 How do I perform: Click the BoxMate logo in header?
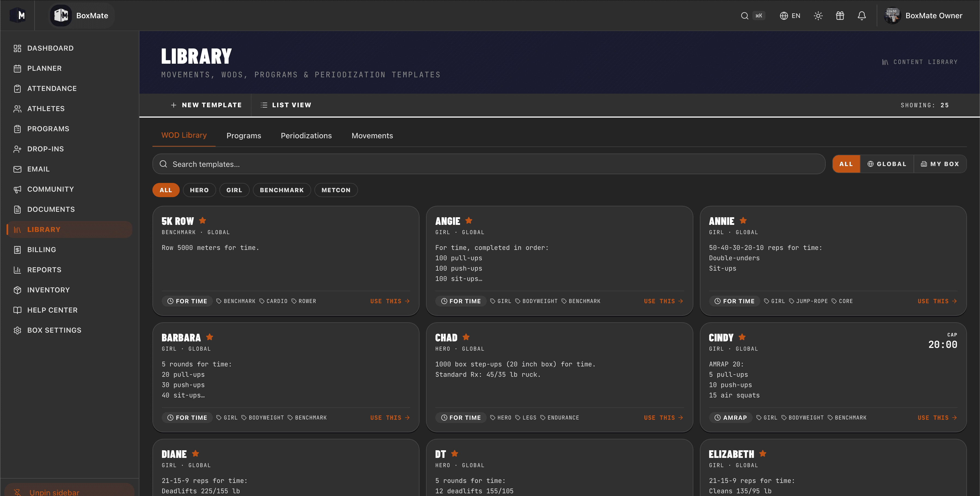point(61,16)
